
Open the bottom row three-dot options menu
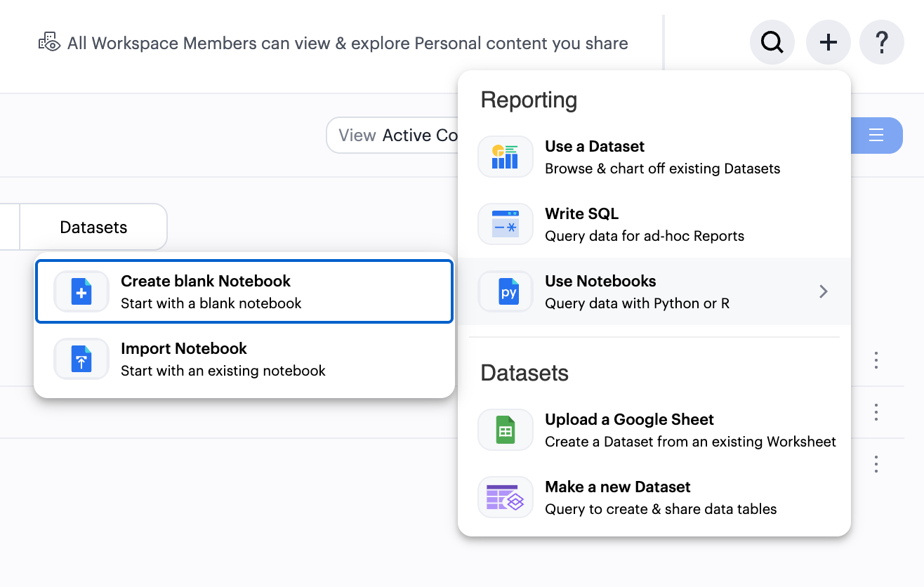tap(876, 464)
